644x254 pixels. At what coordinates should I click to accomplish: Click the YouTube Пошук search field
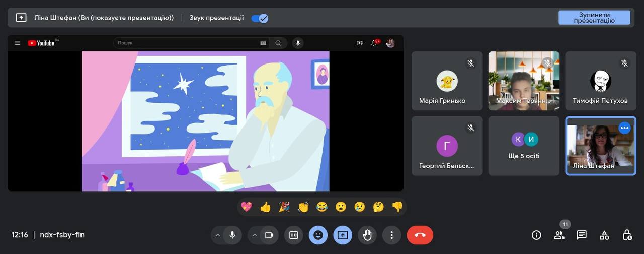pos(186,43)
